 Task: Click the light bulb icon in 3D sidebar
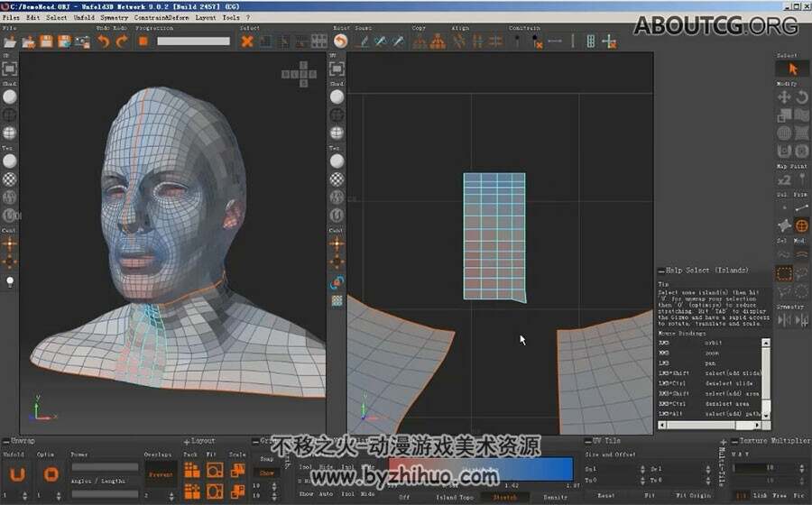point(9,281)
